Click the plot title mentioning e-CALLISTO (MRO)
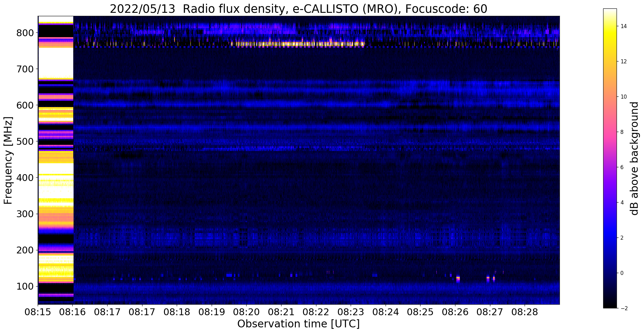Screen dimensions: 644x333 (x=298, y=9)
